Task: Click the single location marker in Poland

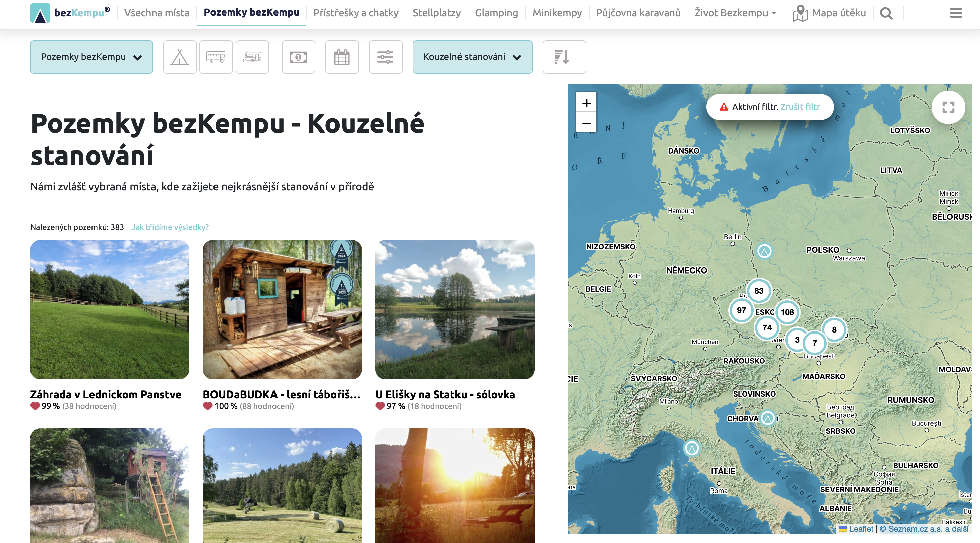Action: [x=764, y=251]
